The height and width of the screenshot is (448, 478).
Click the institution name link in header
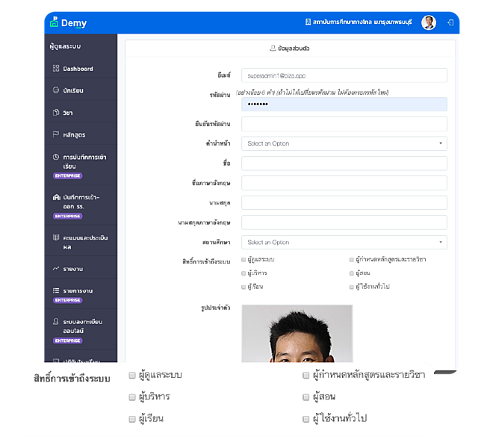coord(359,23)
